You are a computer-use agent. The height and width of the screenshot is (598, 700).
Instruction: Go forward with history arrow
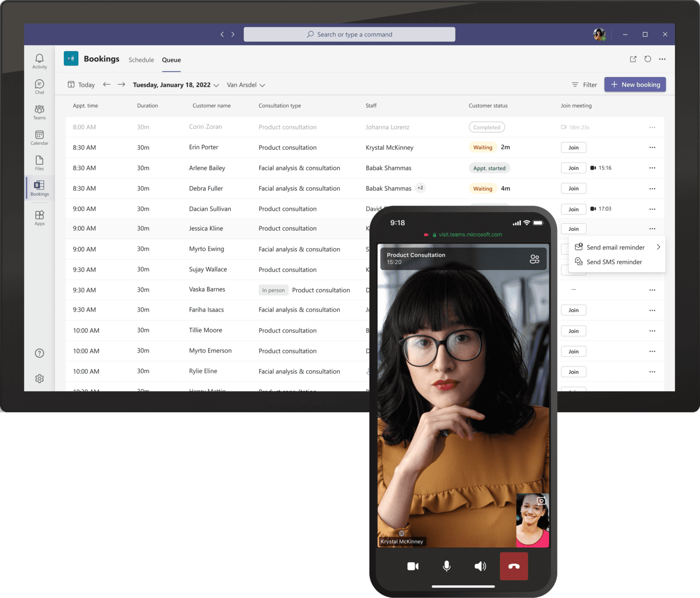pos(233,34)
